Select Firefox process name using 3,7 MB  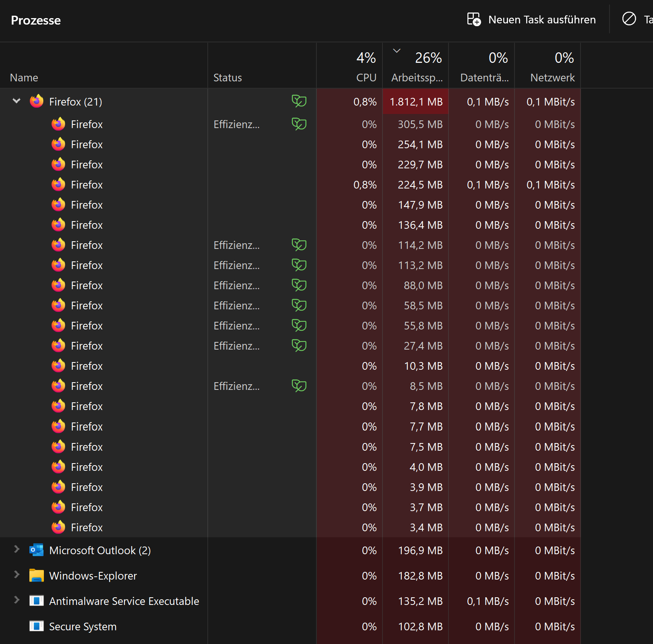tap(87, 507)
